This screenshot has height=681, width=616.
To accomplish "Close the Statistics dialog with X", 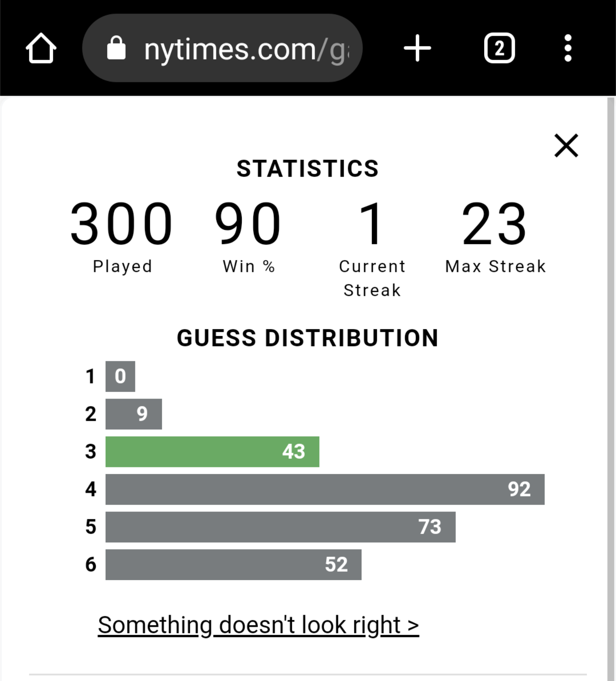I will 566,146.
